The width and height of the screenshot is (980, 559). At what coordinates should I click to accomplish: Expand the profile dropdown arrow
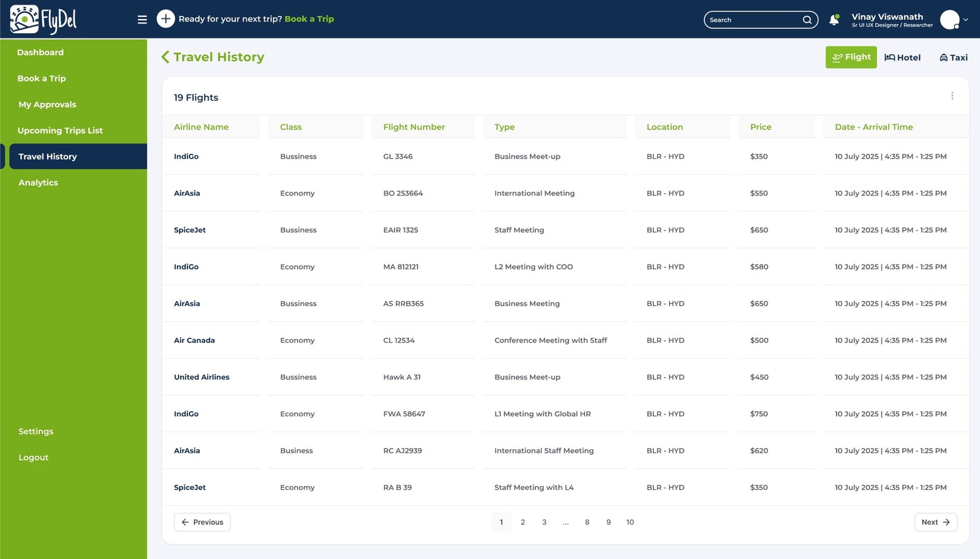click(966, 20)
